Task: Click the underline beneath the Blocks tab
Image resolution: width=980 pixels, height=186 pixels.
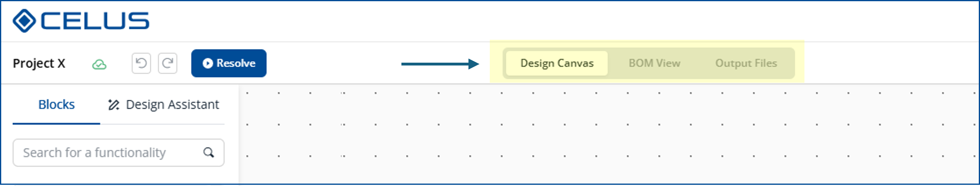Action: 57,124
